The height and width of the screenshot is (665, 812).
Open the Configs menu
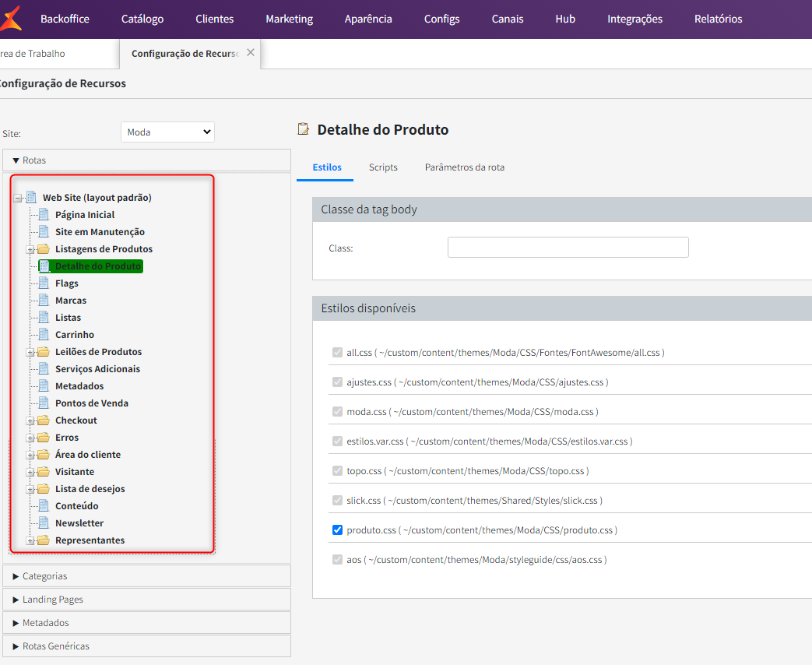pyautogui.click(x=441, y=19)
